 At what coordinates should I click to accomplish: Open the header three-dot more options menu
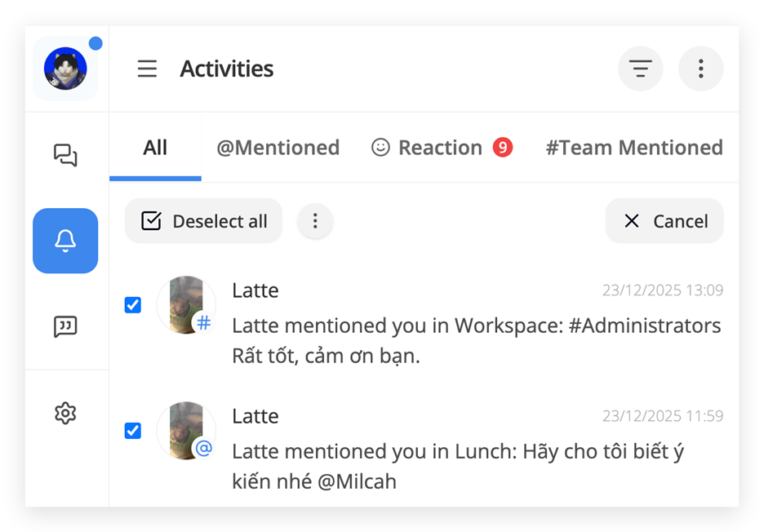pos(700,69)
